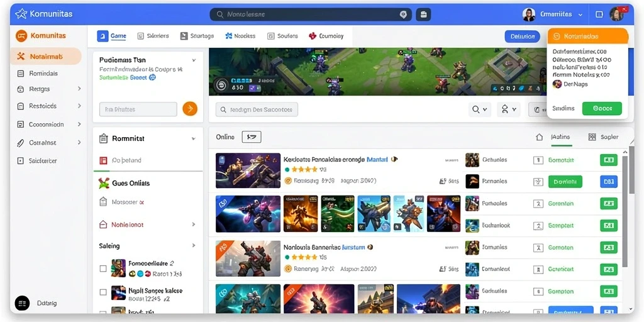Click the home icon next to Iatins
Image resolution: width=644 pixels, height=322 pixels.
539,137
